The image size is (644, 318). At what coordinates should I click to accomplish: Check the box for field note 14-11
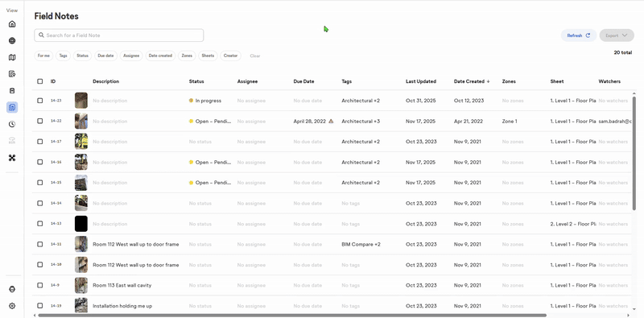click(x=39, y=244)
